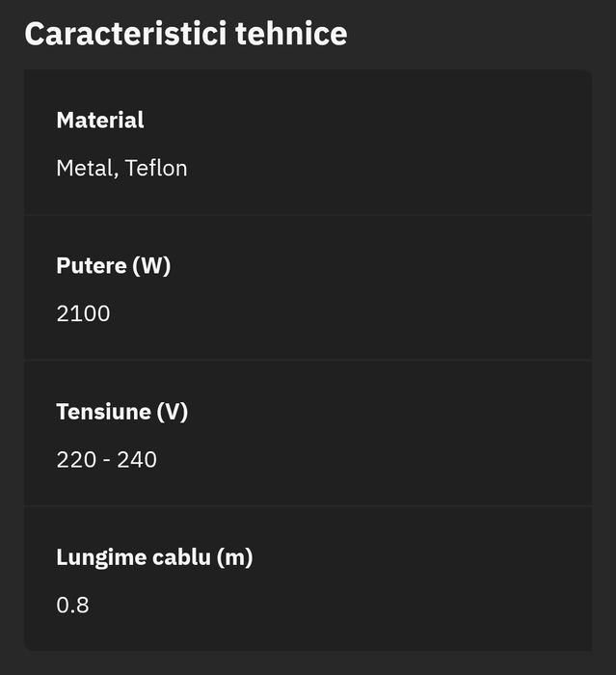
Task: Click the (m) unit beside Lungime cablu
Action: point(234,557)
